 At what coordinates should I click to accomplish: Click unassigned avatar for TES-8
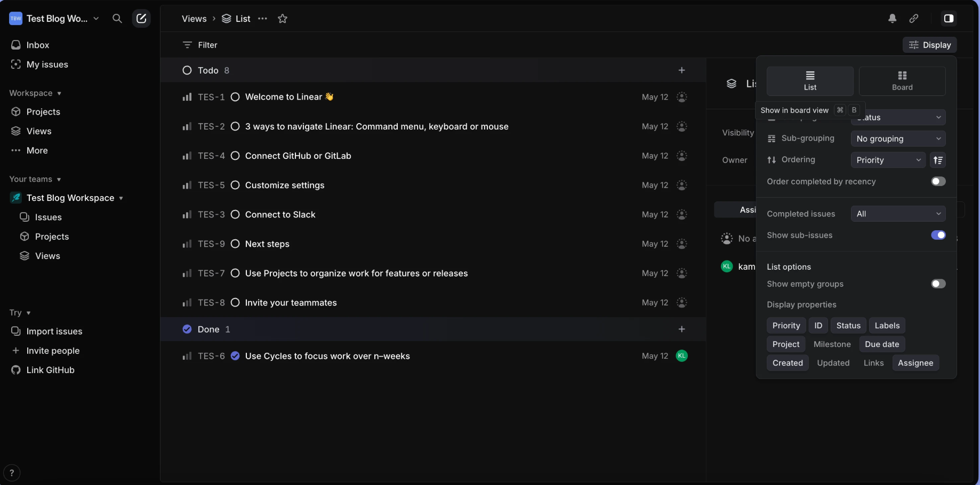click(681, 302)
